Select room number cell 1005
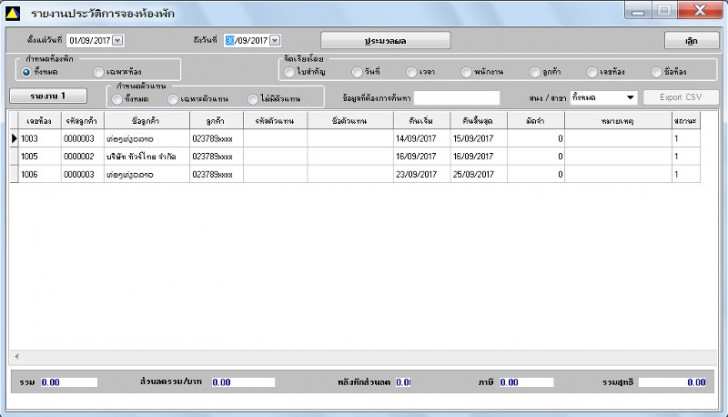Screen dimensions: 728x417 point(39,156)
